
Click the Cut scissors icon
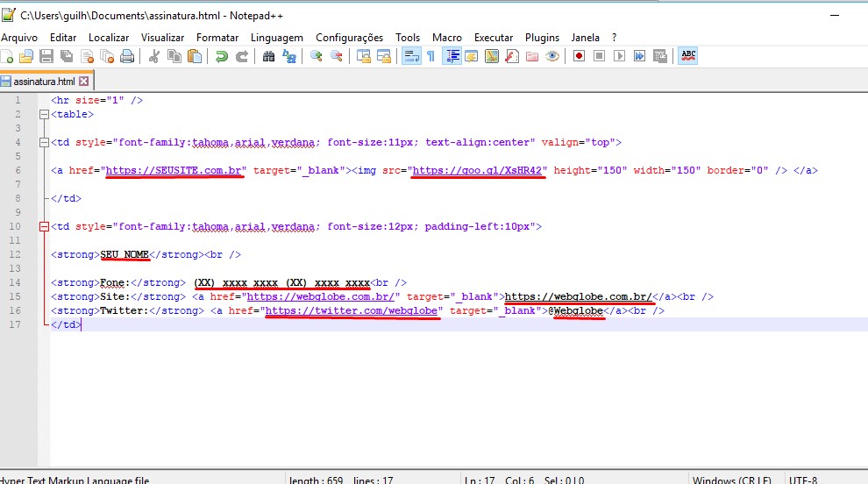point(154,56)
